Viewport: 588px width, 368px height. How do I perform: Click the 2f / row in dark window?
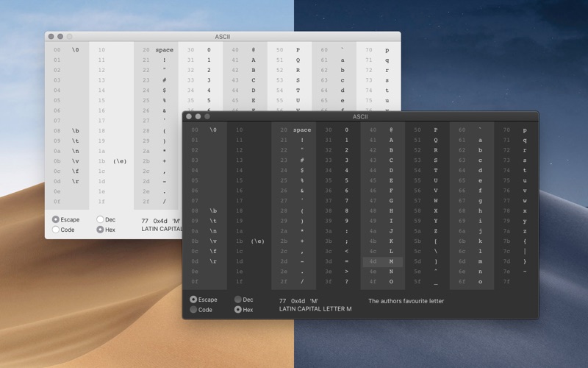tap(293, 282)
